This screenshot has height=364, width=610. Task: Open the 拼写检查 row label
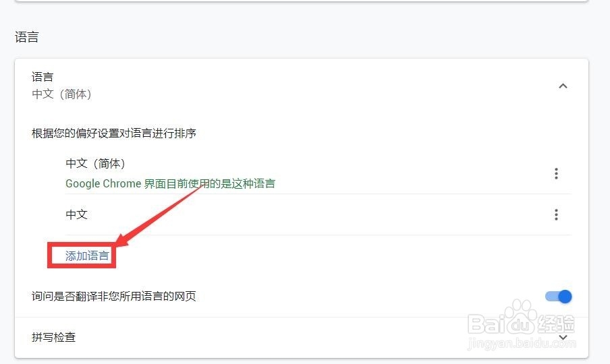[54, 337]
